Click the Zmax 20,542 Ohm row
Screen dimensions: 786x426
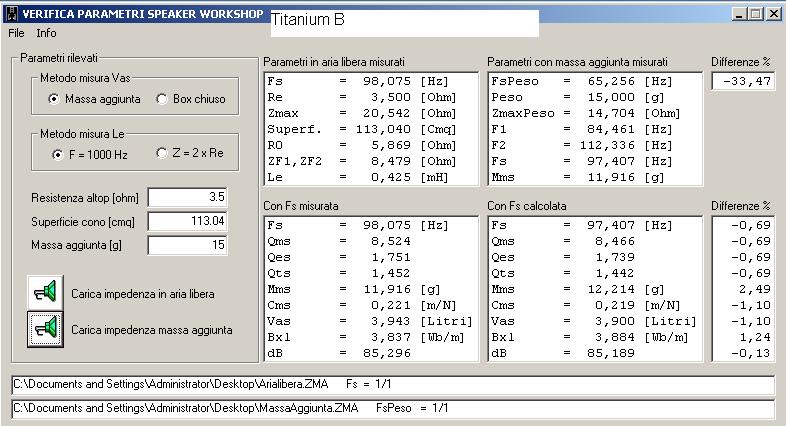pos(362,113)
